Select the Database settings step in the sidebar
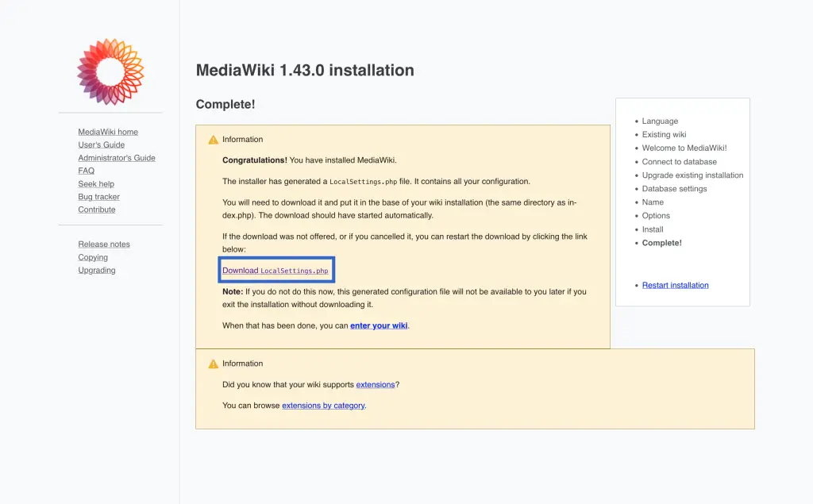Viewport: 813px width, 504px height. coord(675,188)
